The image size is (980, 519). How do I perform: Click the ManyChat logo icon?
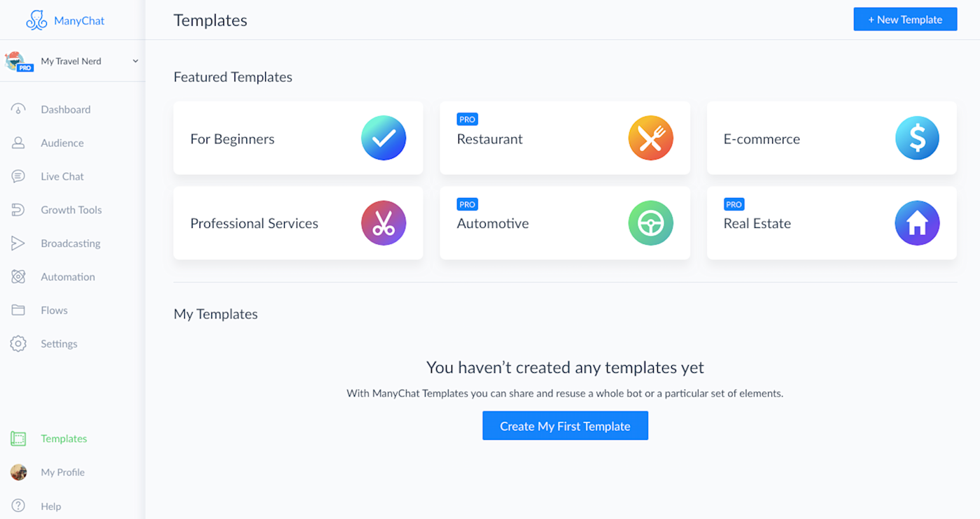point(36,20)
